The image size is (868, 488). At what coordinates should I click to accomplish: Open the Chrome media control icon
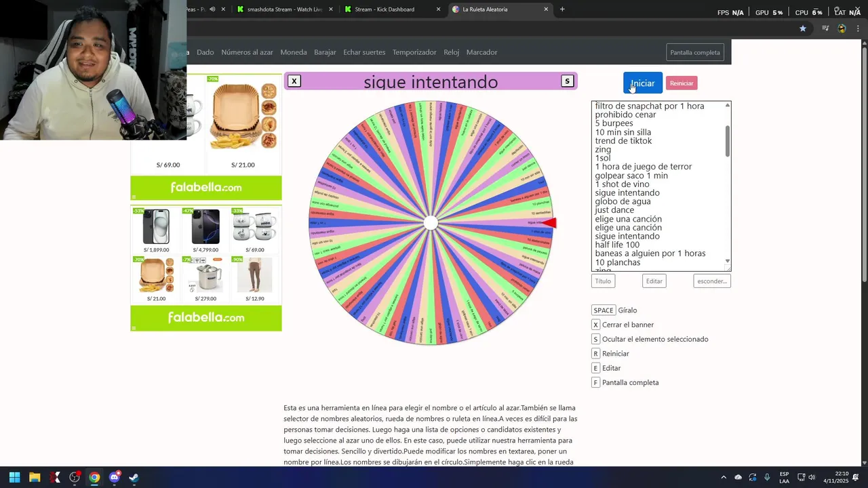[825, 28]
